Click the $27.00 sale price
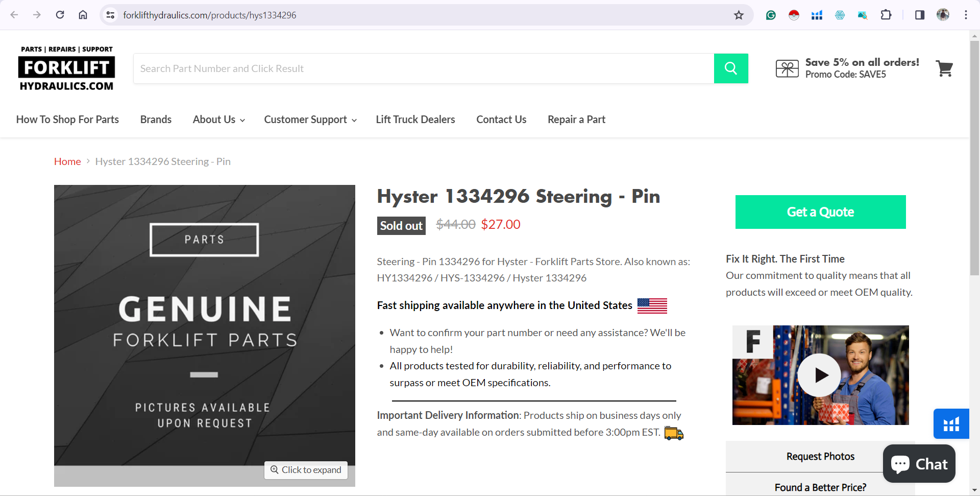 [x=501, y=224]
